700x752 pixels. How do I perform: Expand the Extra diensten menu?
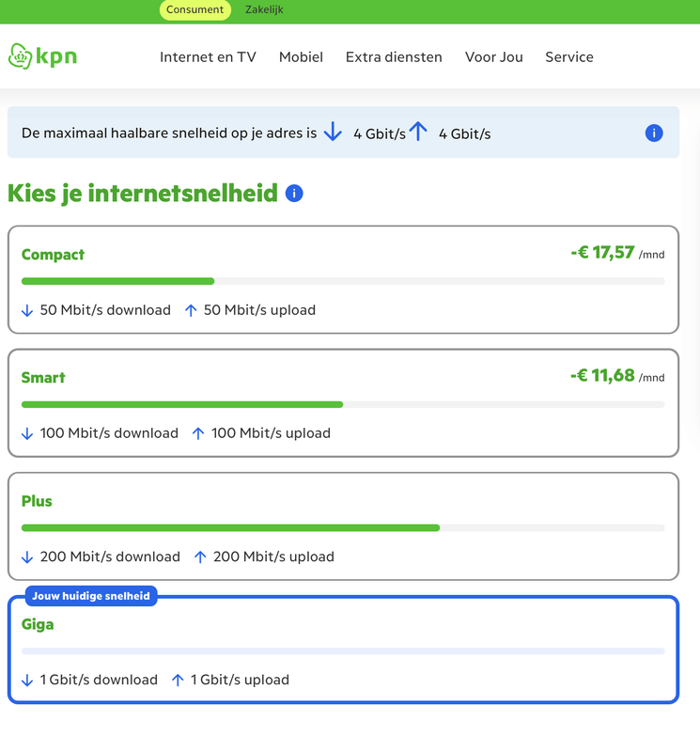pos(394,57)
